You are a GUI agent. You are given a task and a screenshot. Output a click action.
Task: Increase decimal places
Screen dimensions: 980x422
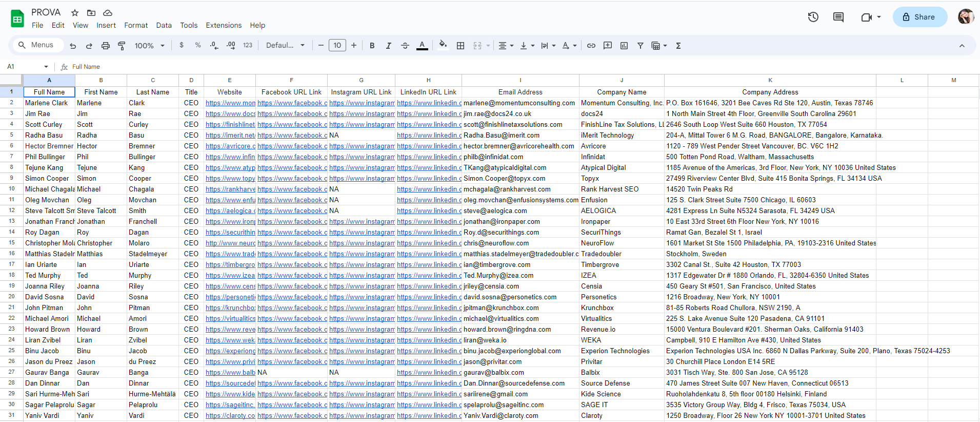(231, 45)
